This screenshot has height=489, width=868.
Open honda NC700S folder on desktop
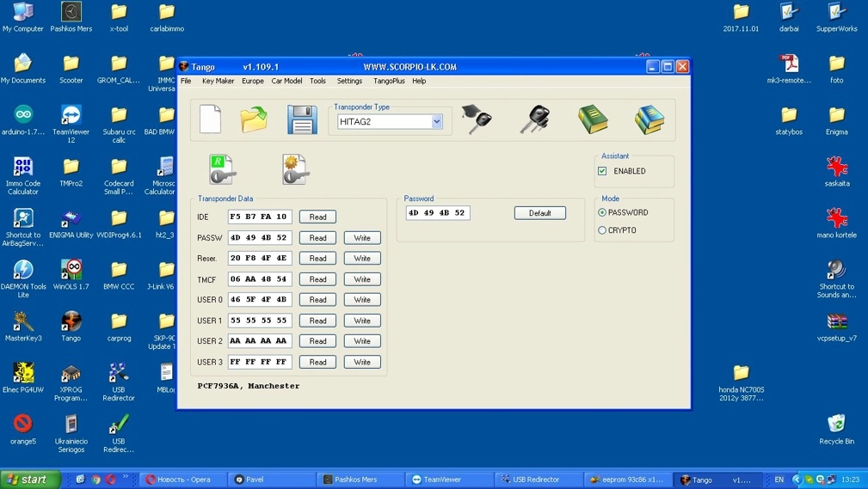[x=741, y=382]
